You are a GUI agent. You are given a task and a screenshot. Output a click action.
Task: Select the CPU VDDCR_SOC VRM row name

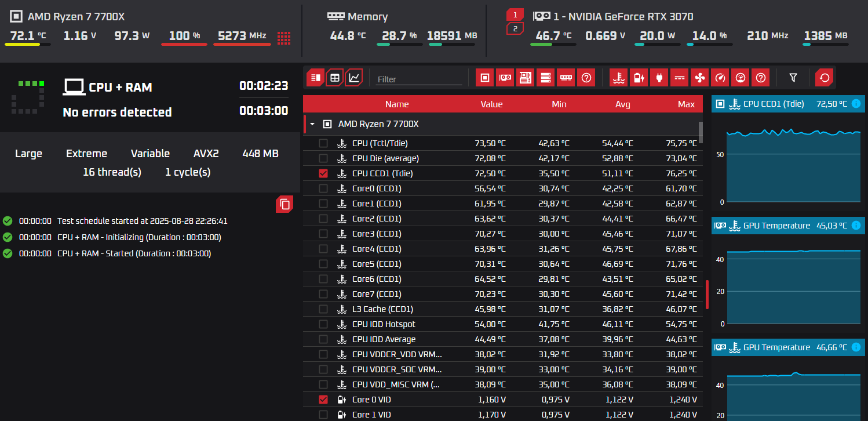[x=397, y=369]
